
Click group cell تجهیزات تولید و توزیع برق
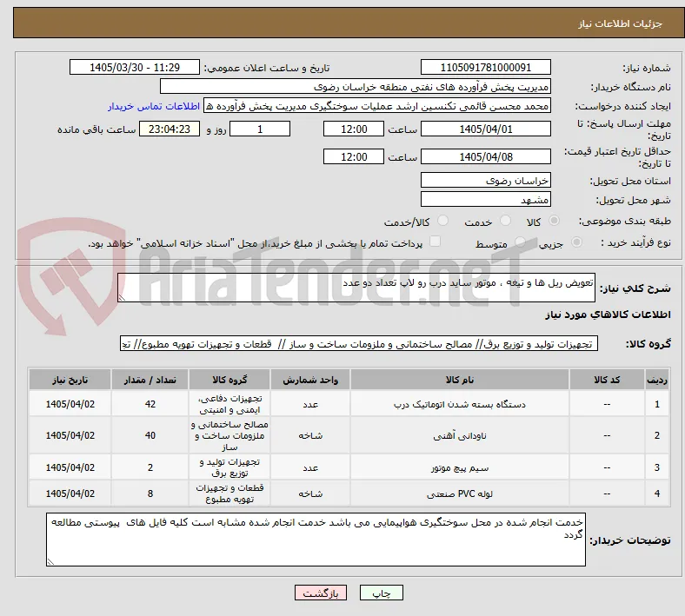tap(229, 467)
